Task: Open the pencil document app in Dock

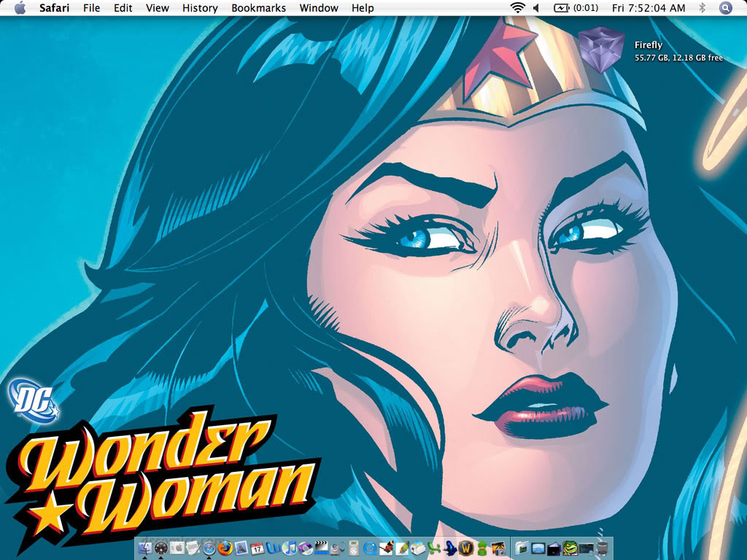Action: point(403,548)
